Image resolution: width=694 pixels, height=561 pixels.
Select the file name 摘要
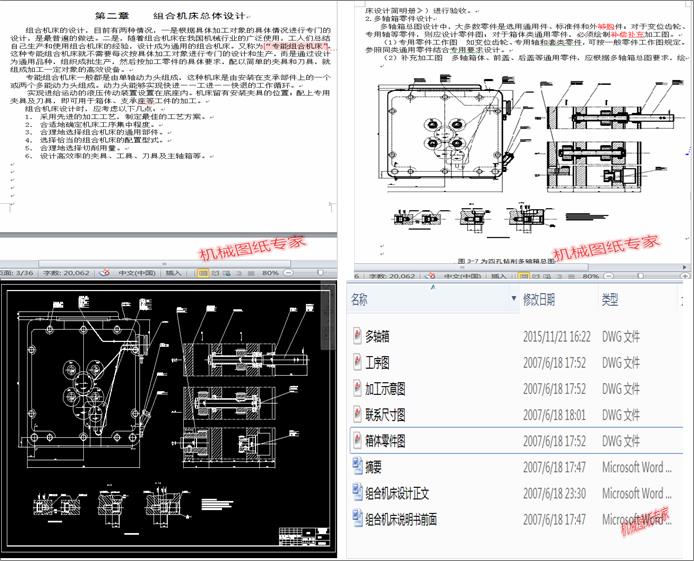(374, 467)
